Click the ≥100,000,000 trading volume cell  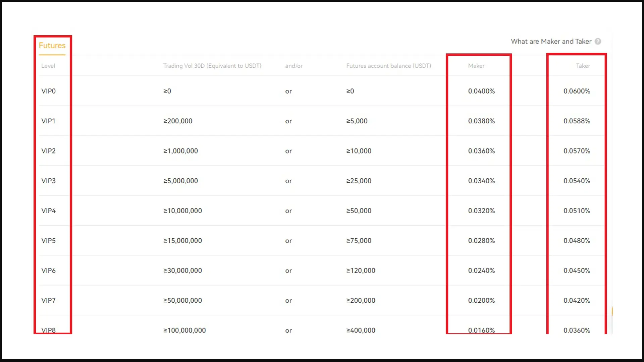184,330
